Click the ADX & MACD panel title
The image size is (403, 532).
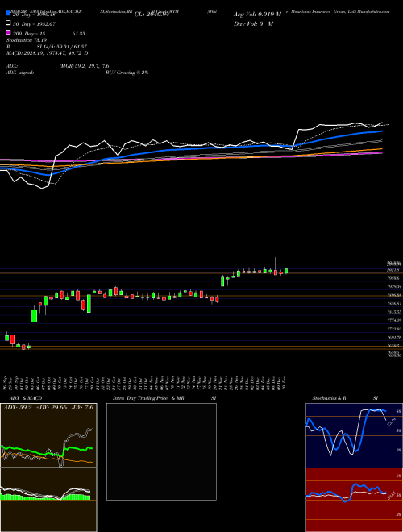tap(26, 398)
